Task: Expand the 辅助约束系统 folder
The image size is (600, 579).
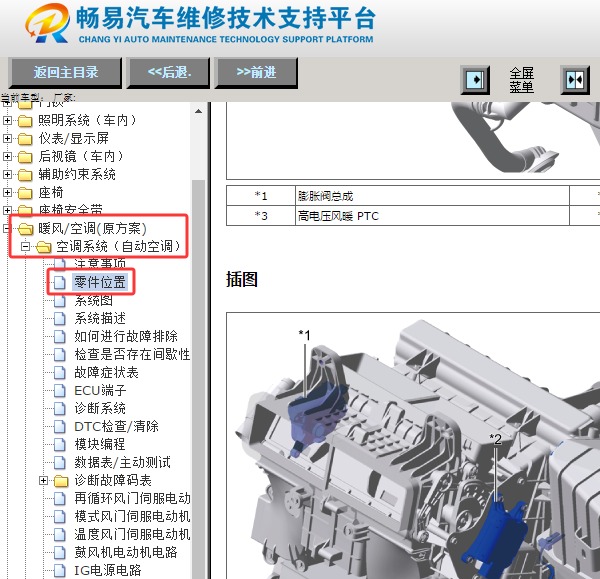Action: [x=7, y=175]
